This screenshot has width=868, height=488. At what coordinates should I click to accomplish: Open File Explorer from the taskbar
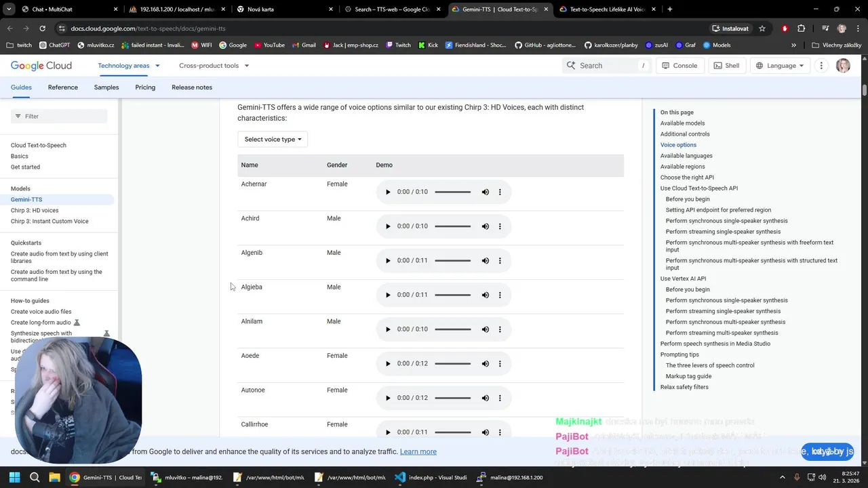point(54,477)
